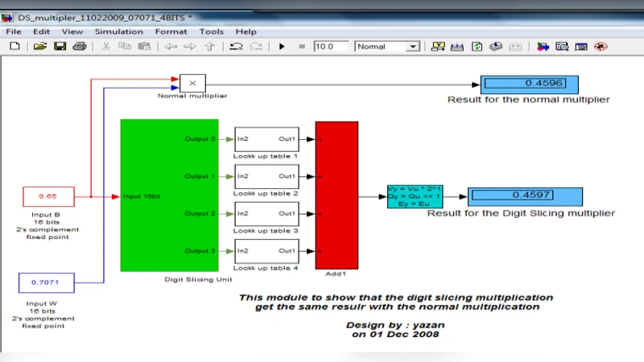This screenshot has width=644, height=362.
Task: Go up to parent system arrow icon
Action: point(210,47)
